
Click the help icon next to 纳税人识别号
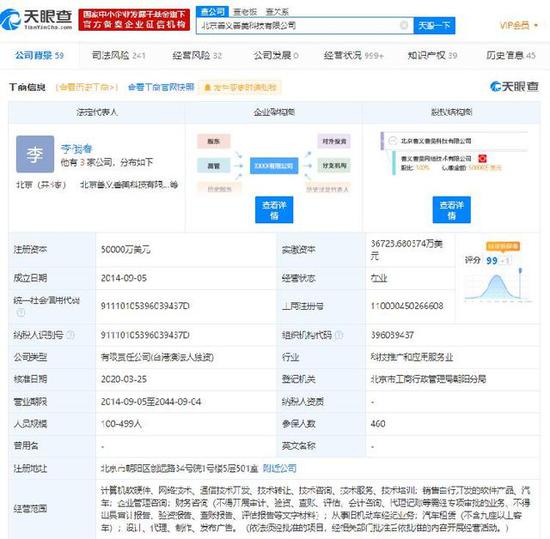coord(71,335)
